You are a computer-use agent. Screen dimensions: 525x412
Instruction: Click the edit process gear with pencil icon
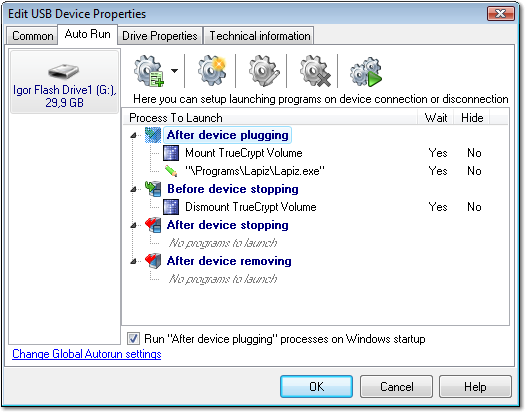tap(264, 71)
